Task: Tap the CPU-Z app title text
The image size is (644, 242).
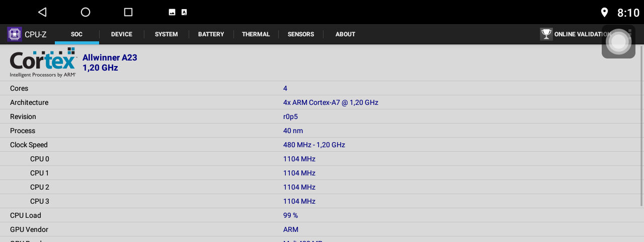Action: click(35, 34)
